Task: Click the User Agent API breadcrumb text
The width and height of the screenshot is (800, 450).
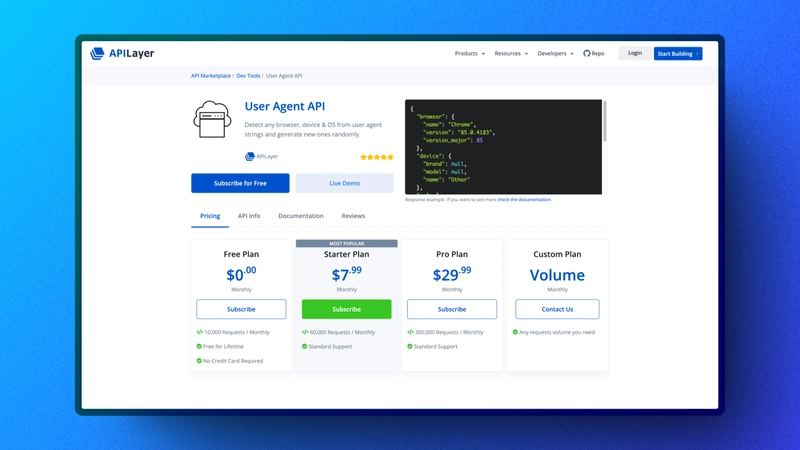Action: click(x=284, y=76)
